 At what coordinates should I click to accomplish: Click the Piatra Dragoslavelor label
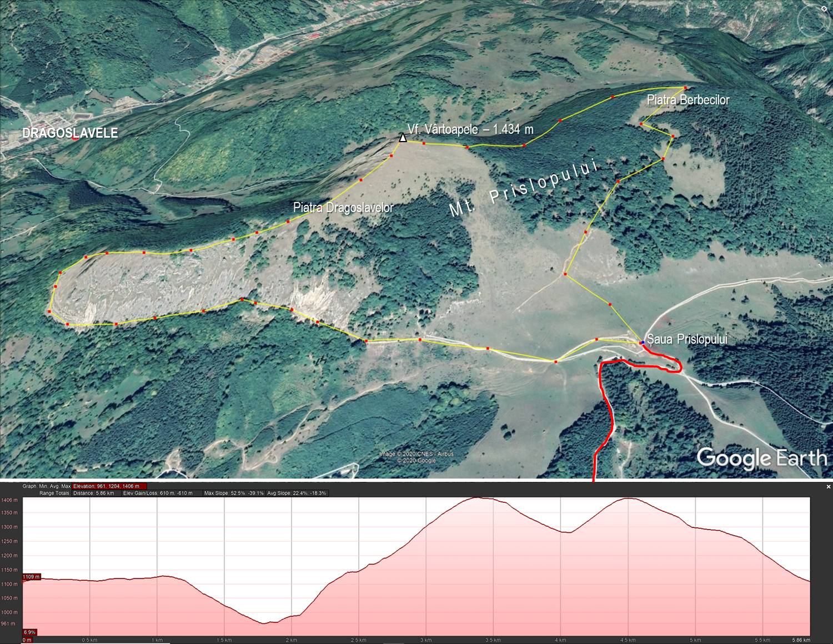(343, 208)
